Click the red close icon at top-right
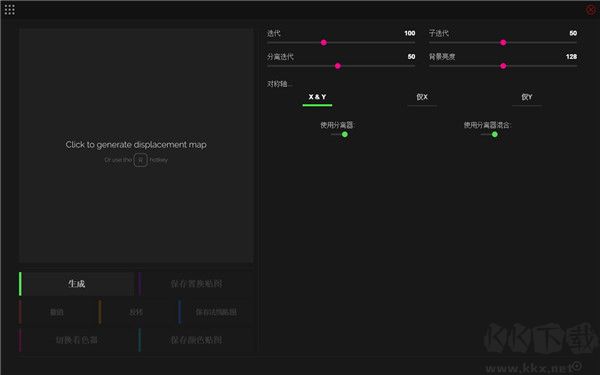600x375 pixels. 591,10
